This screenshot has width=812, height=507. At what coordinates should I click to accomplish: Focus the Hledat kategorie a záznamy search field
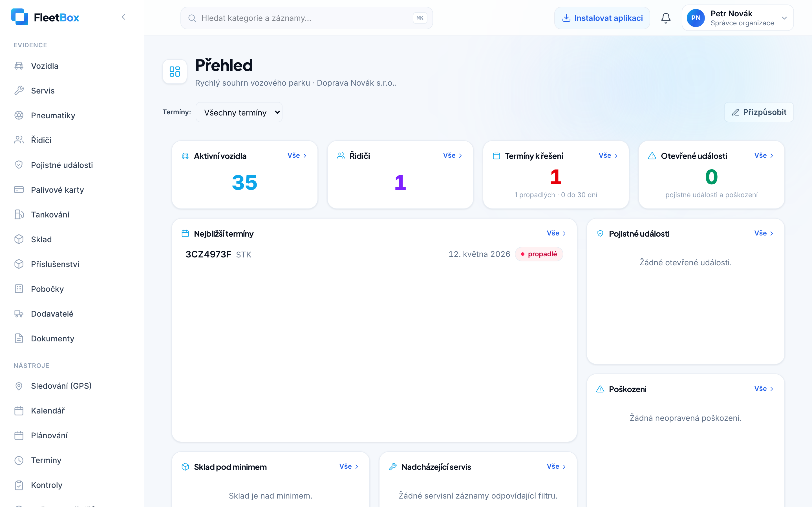coord(306,18)
